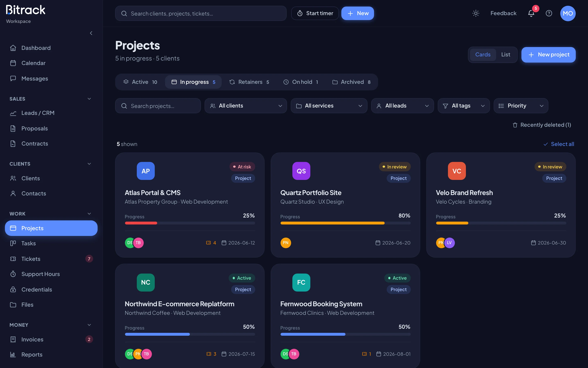Open Tickets in the sidebar
Viewport: 588px width, 368px height.
click(51, 259)
